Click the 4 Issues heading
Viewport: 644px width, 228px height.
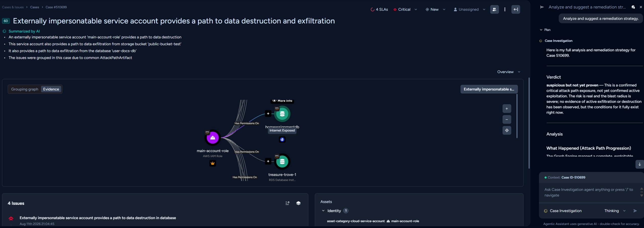[16, 203]
